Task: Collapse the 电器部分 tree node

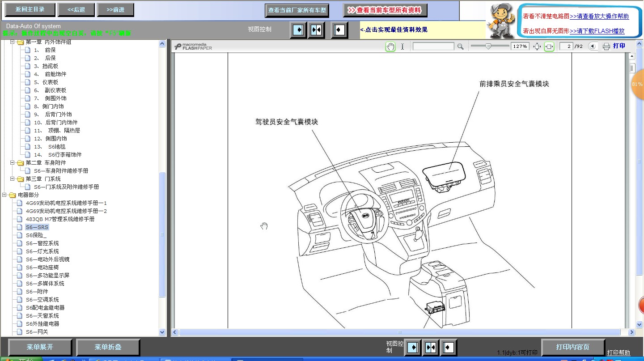Action: point(4,195)
